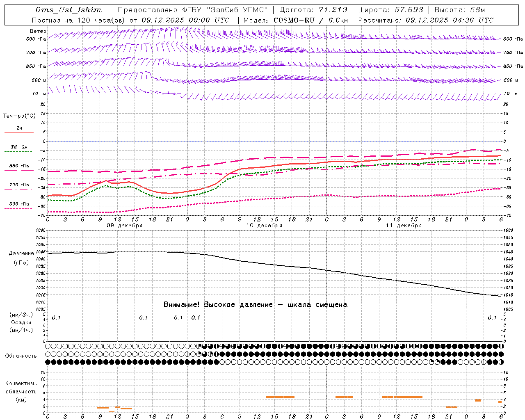Image resolution: width=525 pixels, height=420 pixels.
Task: Select the provider text ФГБУ "ЗапСиб УГМС"
Action: [x=226, y=10]
